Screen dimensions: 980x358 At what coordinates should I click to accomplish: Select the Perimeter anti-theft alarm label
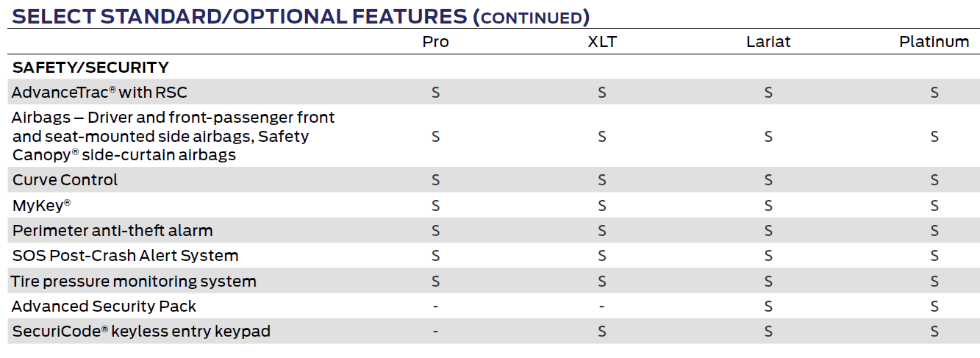(x=112, y=231)
